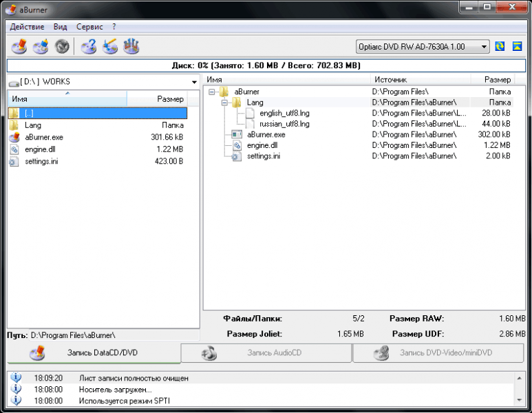Image resolution: width=532 pixels, height=413 pixels.
Task: Click the disc with blue arrow toolbar icon
Action: pyautogui.click(x=110, y=46)
